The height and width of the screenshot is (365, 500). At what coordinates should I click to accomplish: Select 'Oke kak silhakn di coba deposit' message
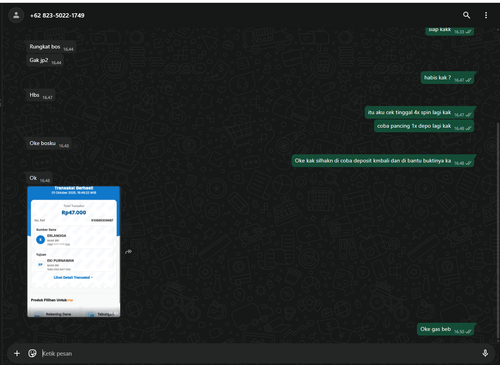point(383,161)
